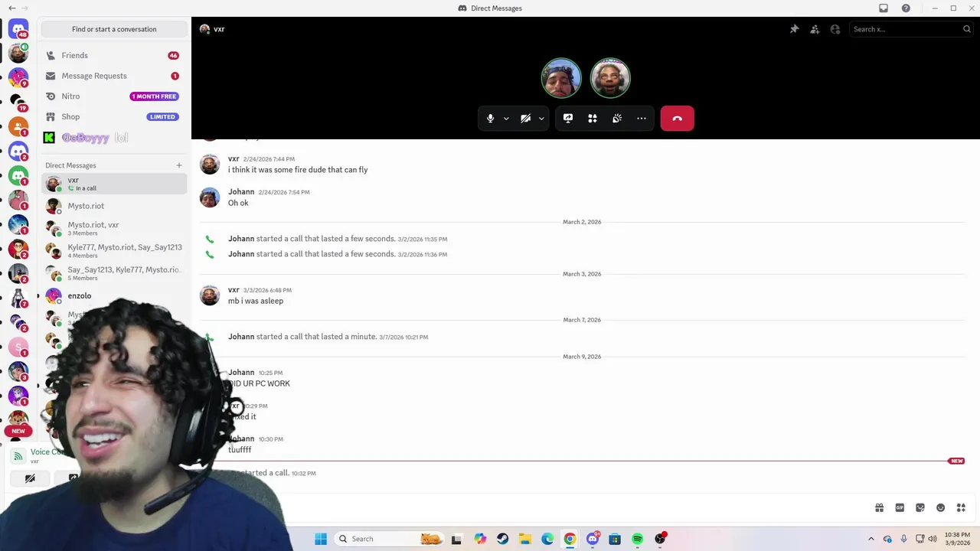Open enzolo direct message

coord(114,295)
